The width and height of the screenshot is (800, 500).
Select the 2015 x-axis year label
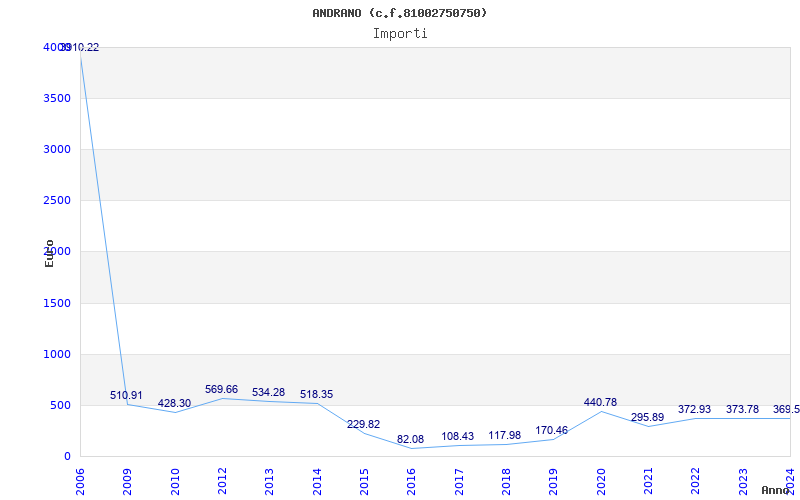(364, 482)
